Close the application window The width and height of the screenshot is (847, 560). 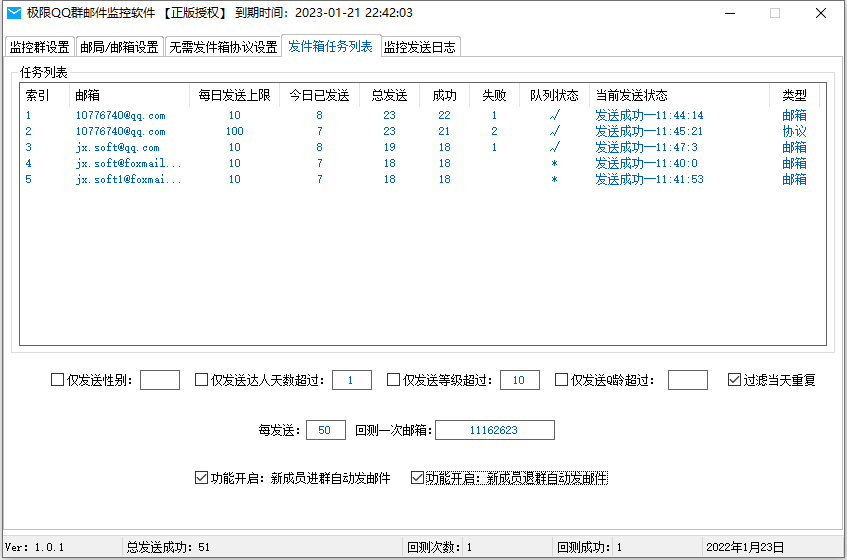pyautogui.click(x=821, y=13)
